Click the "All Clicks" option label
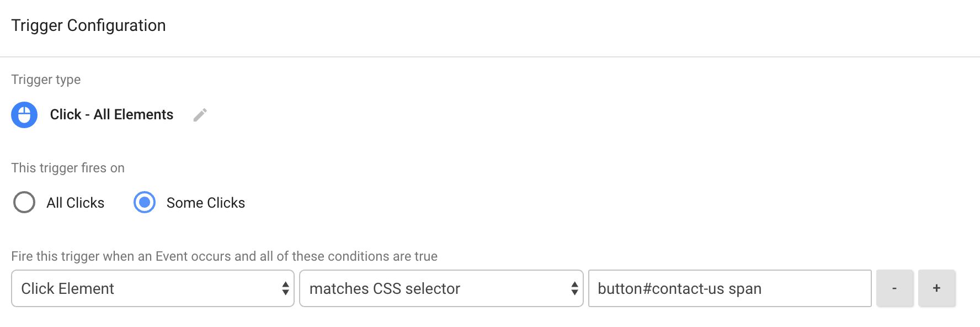This screenshot has height=327, width=980. (x=76, y=203)
